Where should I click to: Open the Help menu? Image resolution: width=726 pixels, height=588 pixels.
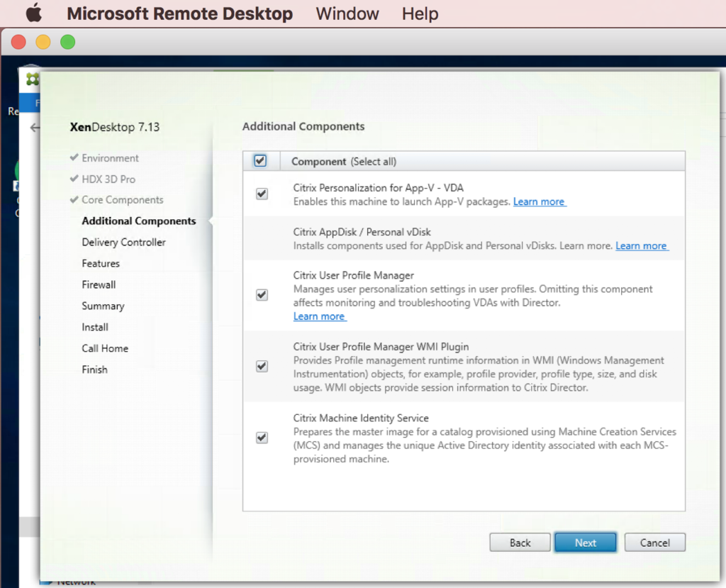point(420,13)
